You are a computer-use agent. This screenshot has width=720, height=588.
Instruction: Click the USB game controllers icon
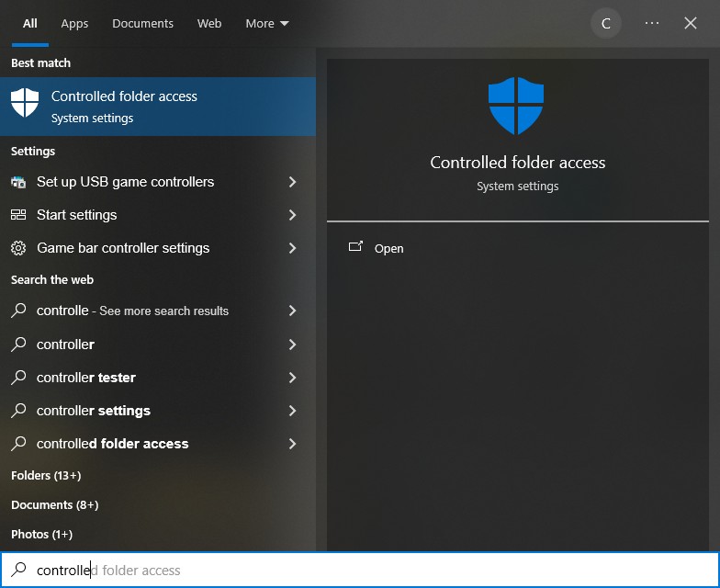(18, 182)
